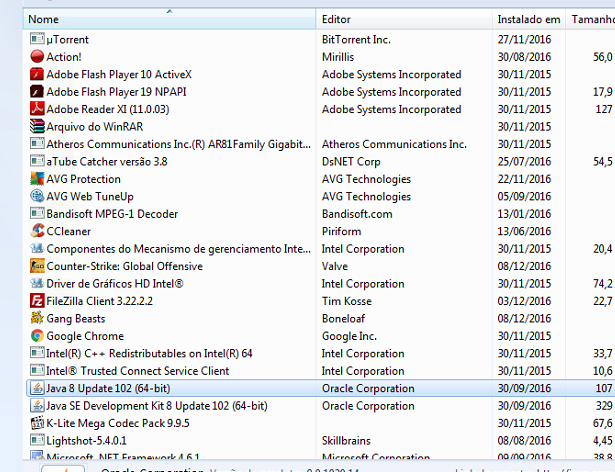The width and height of the screenshot is (615, 472).
Task: Click Adobe Flash Player 10 ActiveX icon
Action: 37,74
